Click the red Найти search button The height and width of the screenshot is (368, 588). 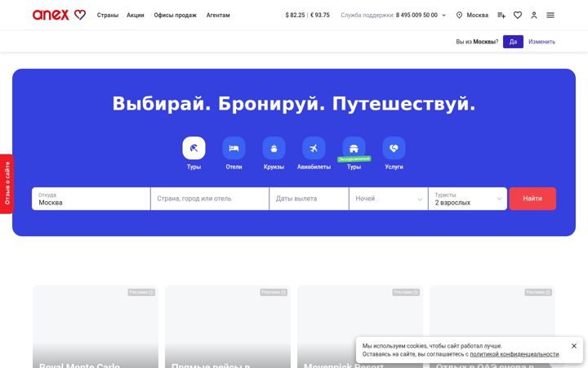[532, 199]
